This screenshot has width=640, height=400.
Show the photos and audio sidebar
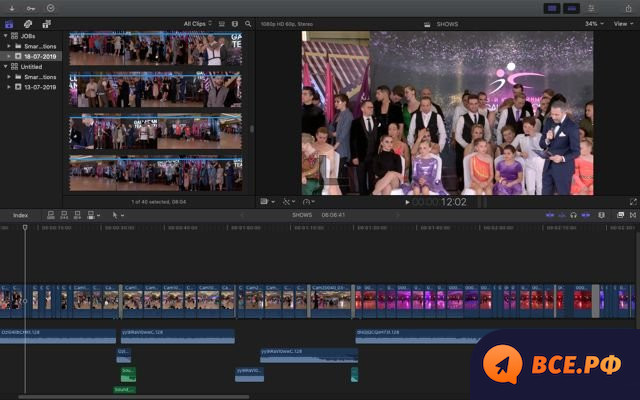(27, 23)
